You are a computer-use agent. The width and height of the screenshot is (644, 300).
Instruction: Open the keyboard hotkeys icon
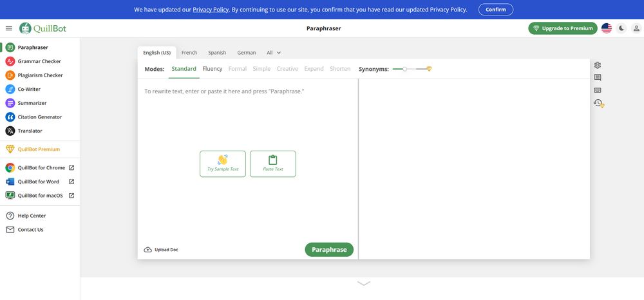tap(598, 90)
